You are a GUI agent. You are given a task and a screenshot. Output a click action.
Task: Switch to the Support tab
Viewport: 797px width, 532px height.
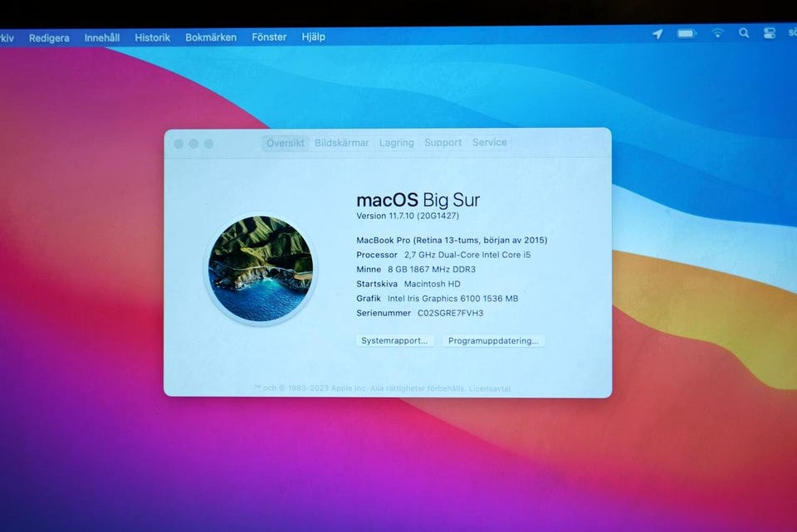(443, 142)
